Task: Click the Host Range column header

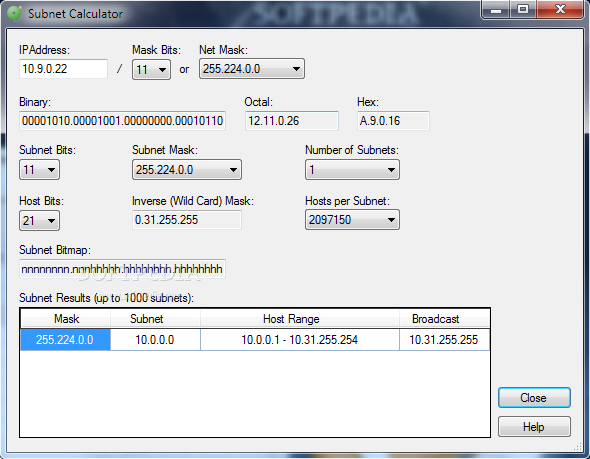Action: coord(300,319)
